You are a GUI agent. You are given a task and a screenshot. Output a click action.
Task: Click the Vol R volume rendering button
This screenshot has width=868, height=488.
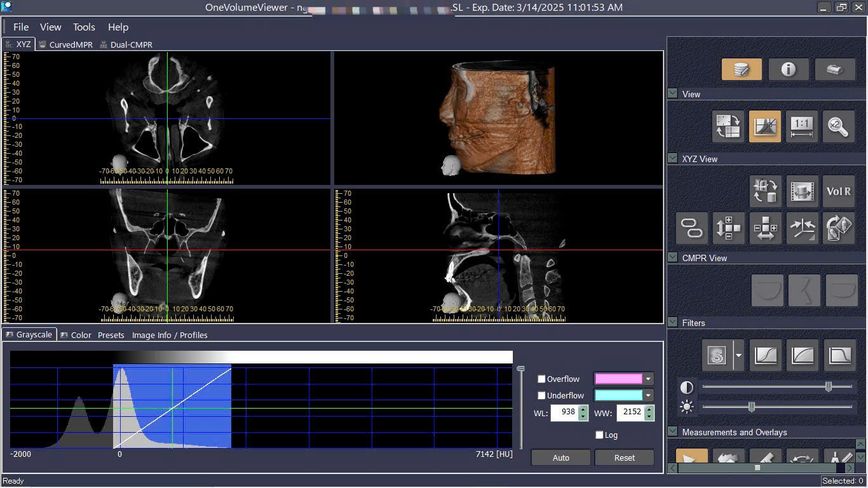(838, 191)
